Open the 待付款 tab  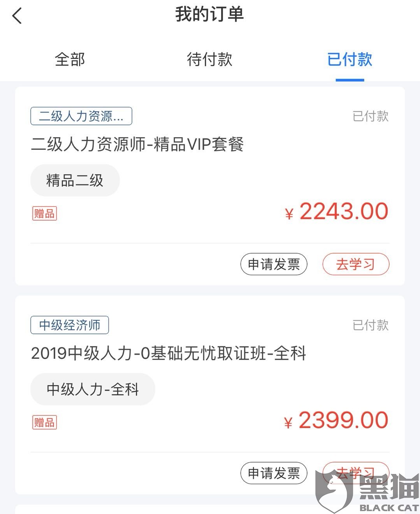pos(209,60)
